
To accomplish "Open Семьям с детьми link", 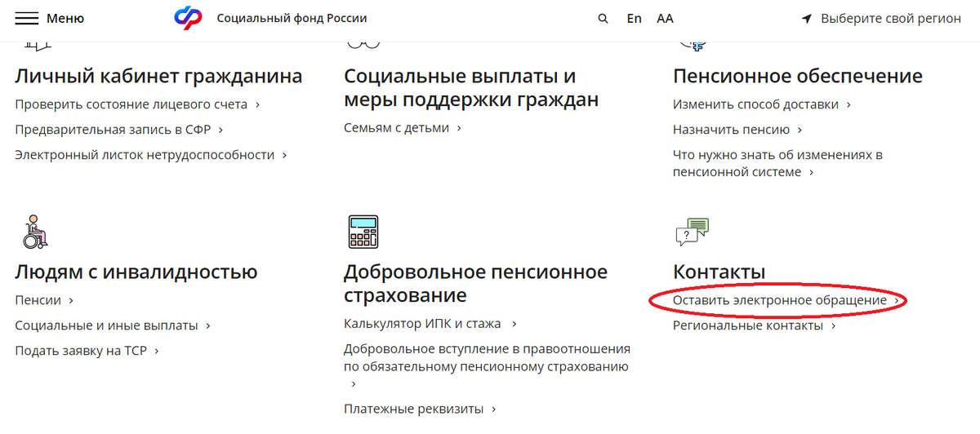I will click(397, 128).
